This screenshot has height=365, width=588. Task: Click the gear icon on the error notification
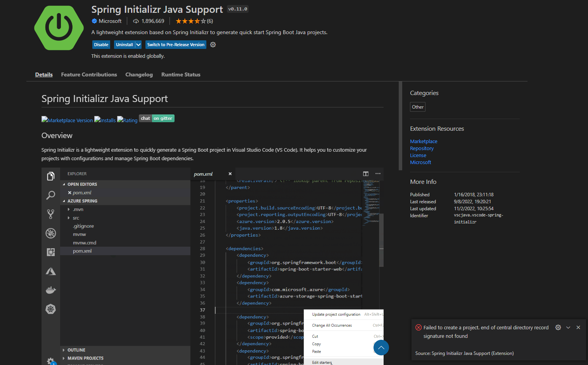pos(558,327)
